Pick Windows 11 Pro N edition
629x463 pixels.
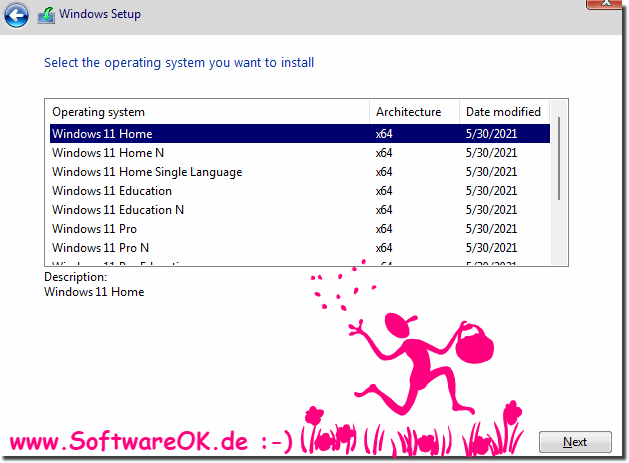[x=300, y=248]
